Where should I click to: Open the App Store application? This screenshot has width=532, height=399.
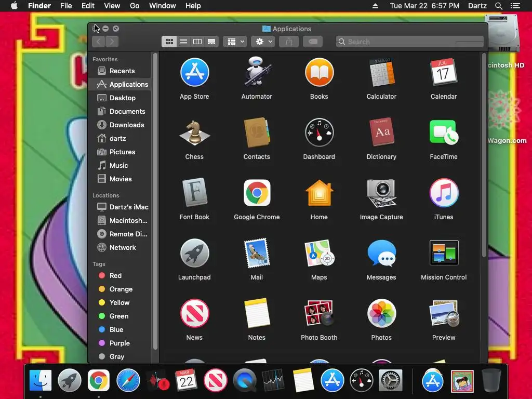194,72
